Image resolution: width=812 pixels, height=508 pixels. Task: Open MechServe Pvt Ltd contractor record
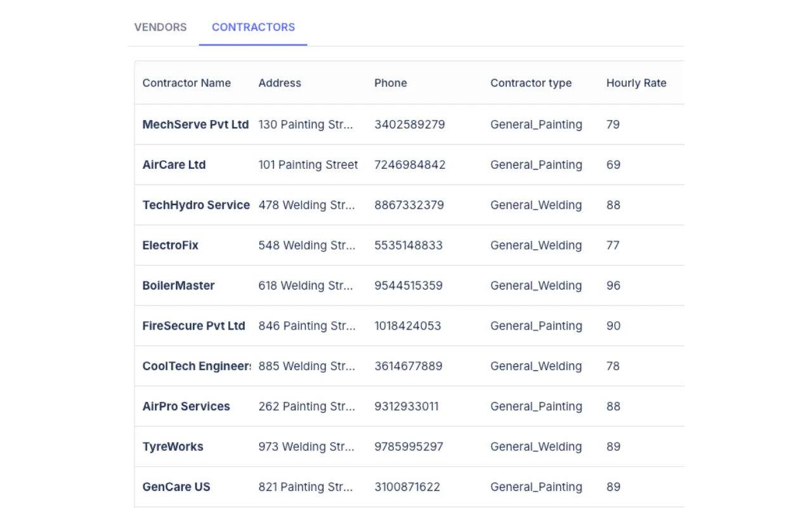click(x=195, y=124)
